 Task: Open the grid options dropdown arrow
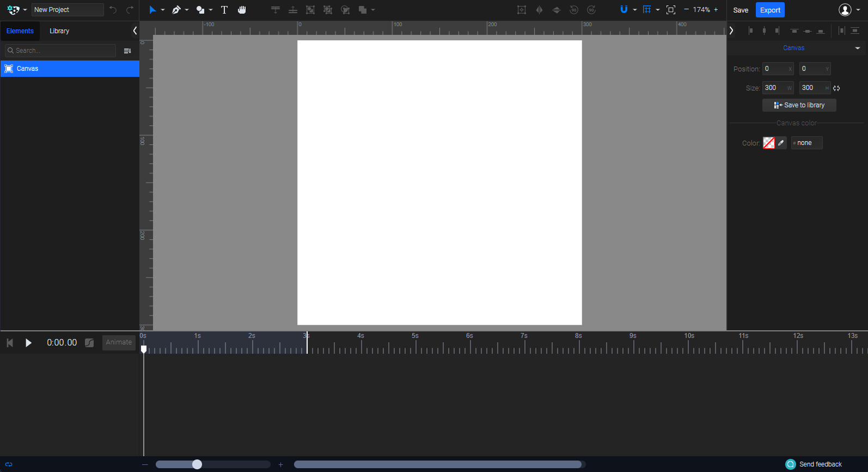click(x=658, y=10)
